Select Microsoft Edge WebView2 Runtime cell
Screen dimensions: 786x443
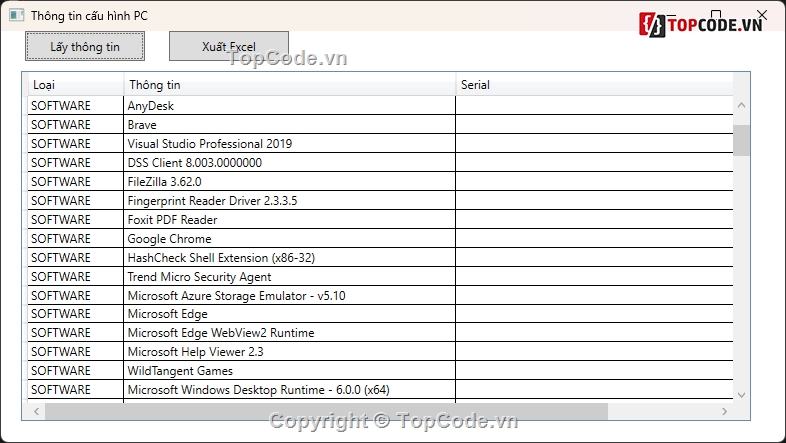290,333
